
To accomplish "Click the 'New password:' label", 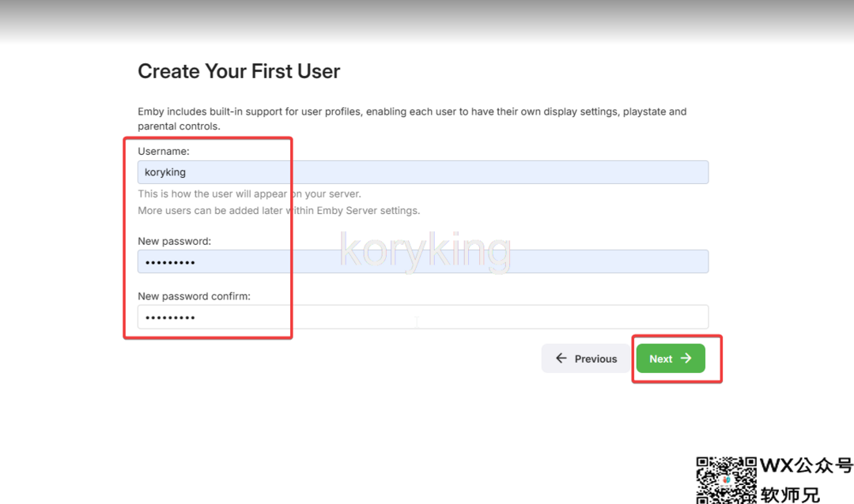I will tap(174, 241).
